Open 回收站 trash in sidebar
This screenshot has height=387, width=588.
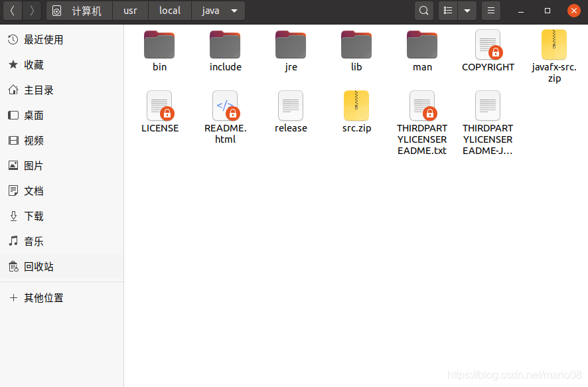(x=62, y=267)
